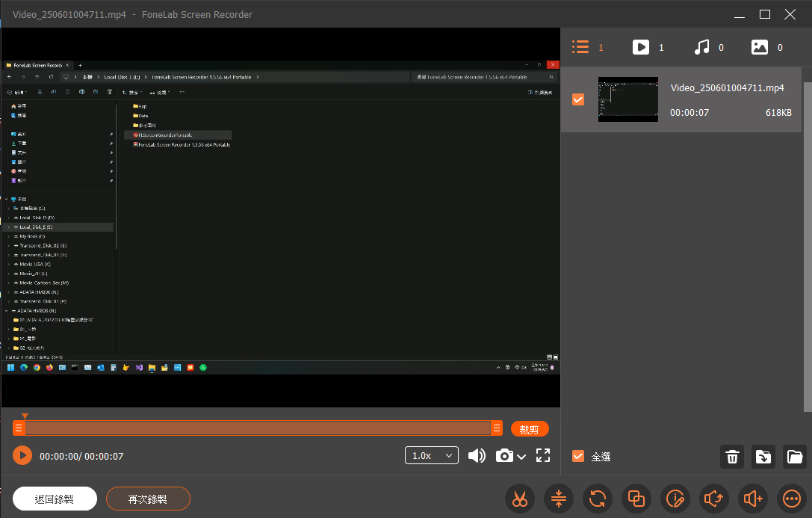The height and width of the screenshot is (518, 812).
Task: Show more tools via ellipsis icon
Action: (792, 499)
